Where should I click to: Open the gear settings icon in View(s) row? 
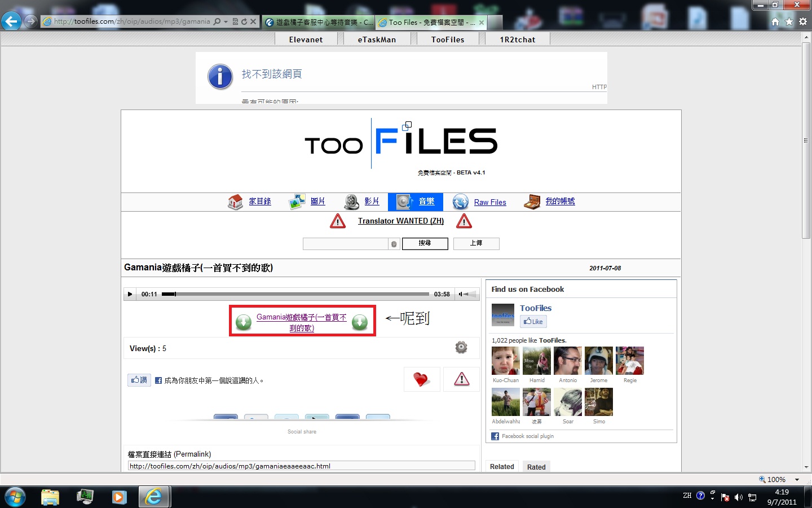click(x=461, y=347)
